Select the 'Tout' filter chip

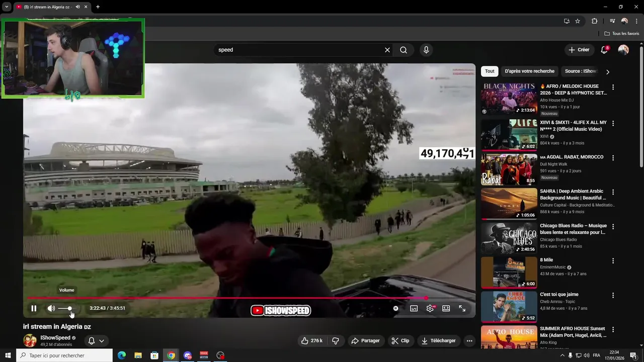click(490, 71)
